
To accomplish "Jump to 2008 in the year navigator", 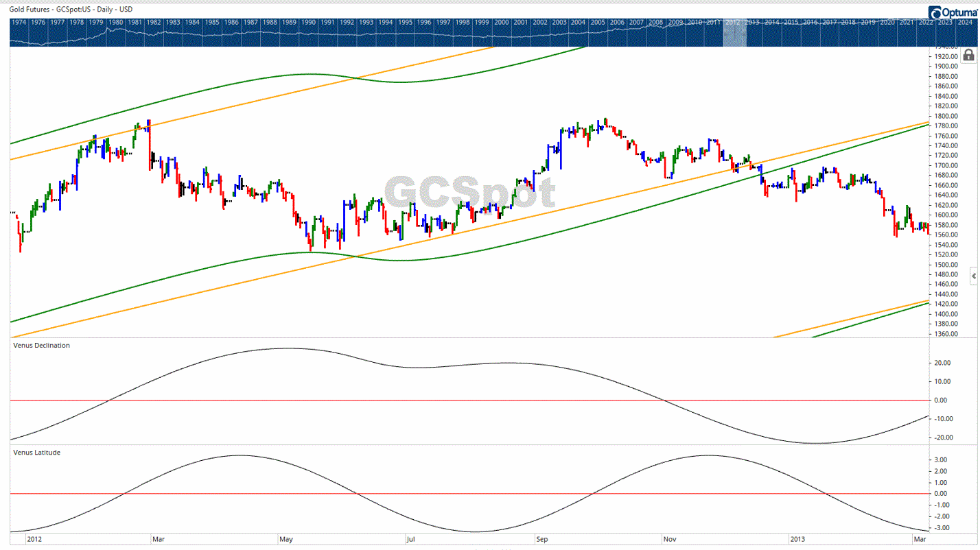I will pyautogui.click(x=656, y=23).
